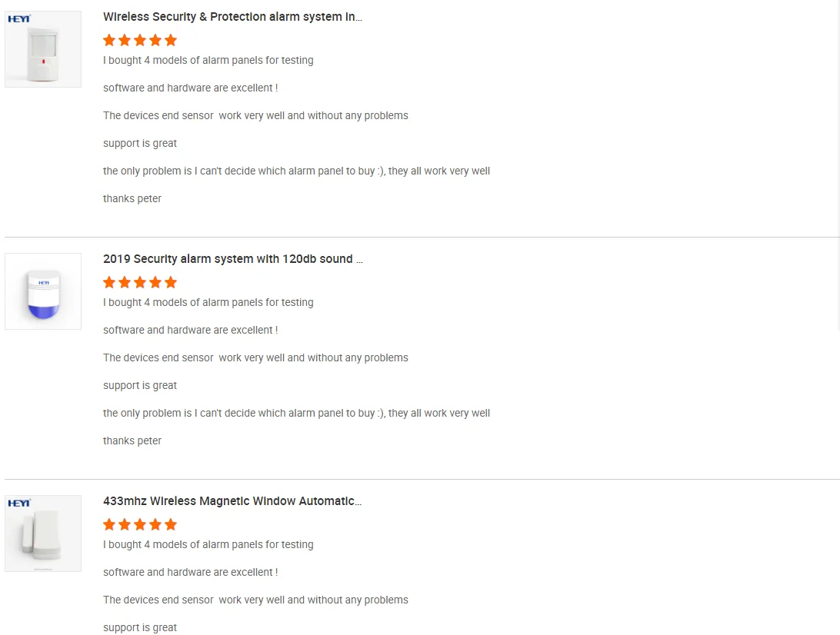Screen dimensions: 840x635
Task: Click the middle star under the 433mhz Wireless Magnetic title
Action: pyautogui.click(x=140, y=524)
